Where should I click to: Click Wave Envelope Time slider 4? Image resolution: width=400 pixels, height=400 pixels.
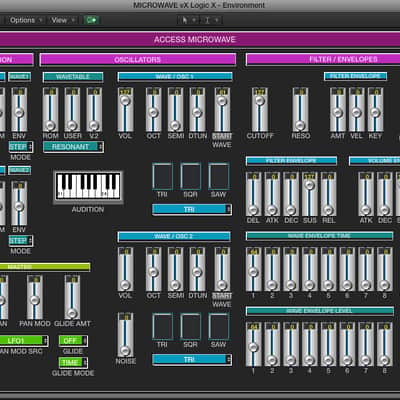(x=310, y=269)
